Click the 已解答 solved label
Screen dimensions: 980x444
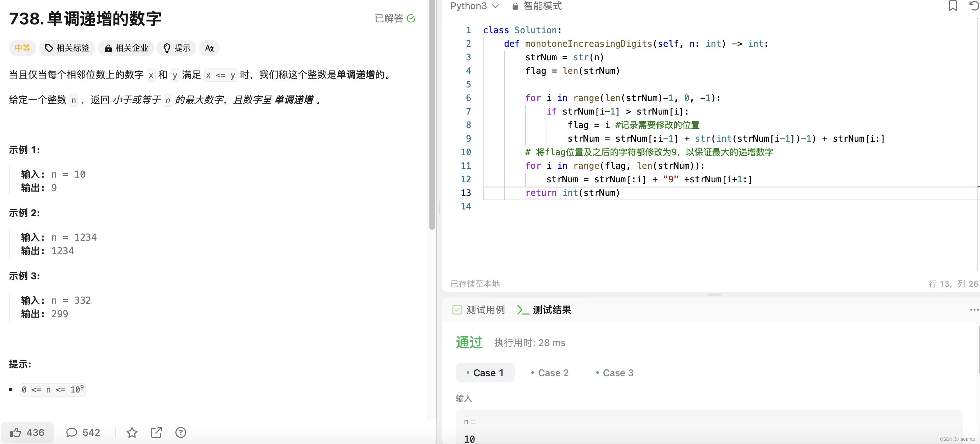[x=389, y=18]
